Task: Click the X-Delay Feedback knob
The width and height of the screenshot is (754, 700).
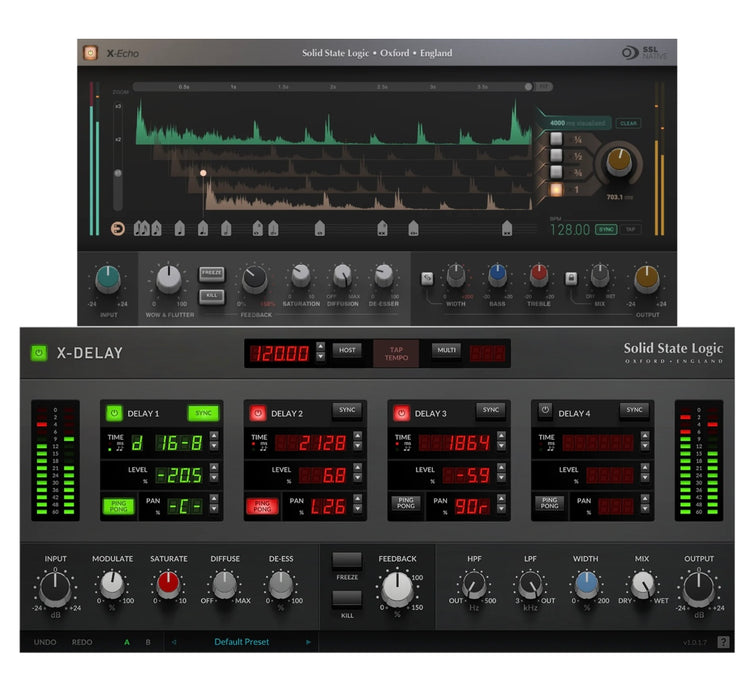Action: pyautogui.click(x=397, y=589)
